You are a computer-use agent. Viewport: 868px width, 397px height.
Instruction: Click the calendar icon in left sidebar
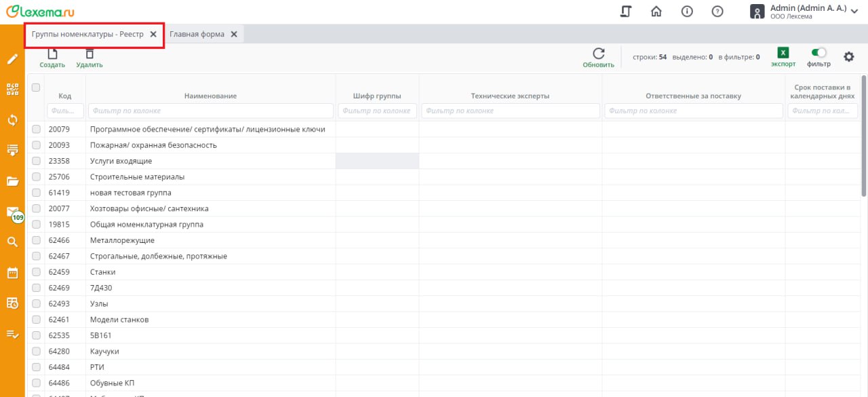pyautogui.click(x=13, y=273)
